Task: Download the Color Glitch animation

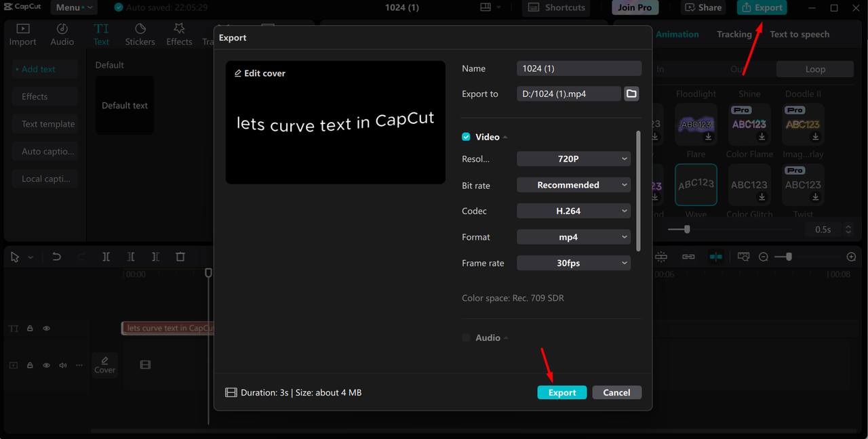Action: tap(762, 197)
